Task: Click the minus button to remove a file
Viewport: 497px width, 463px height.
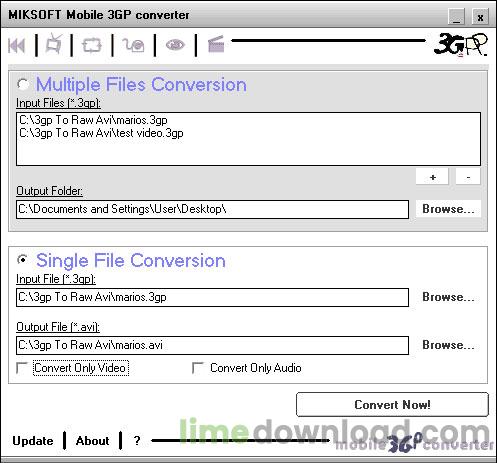Action: coord(468,177)
